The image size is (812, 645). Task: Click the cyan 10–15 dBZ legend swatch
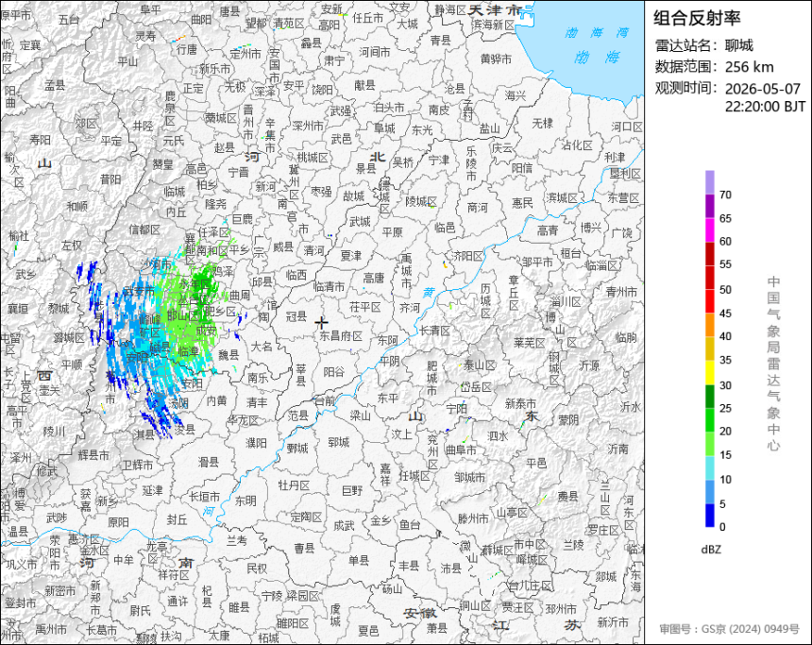click(x=709, y=467)
